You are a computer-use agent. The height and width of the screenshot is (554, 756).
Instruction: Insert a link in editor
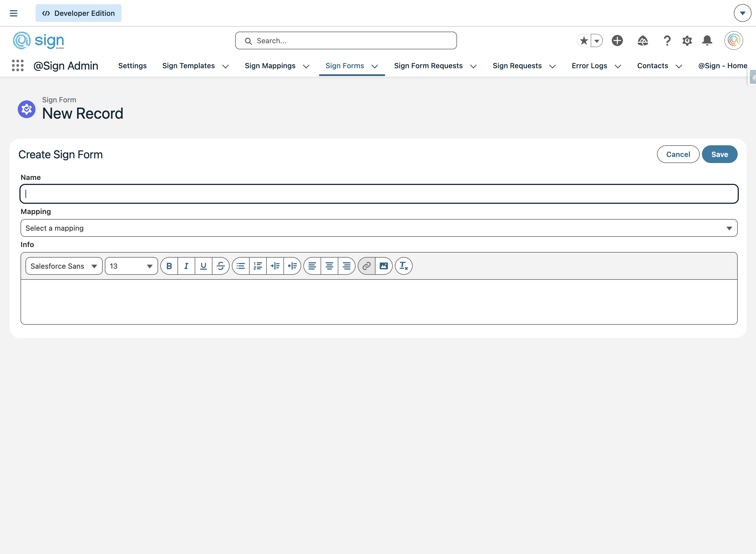click(x=366, y=266)
